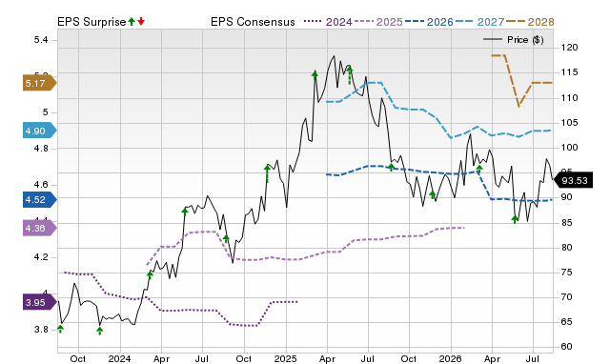
Task: Toggle the 2024 consensus legend entry
Action: tap(328, 22)
